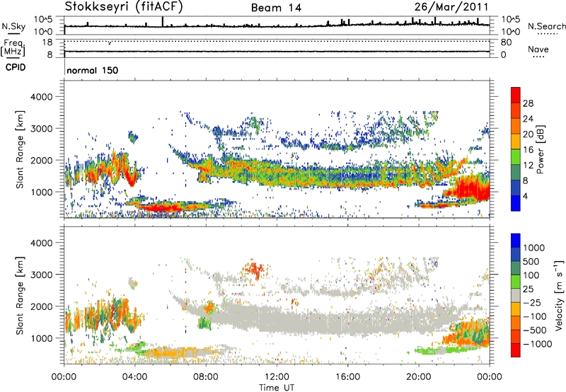Click the 'Beam 14' heading
The width and height of the screenshot is (566, 392).
click(x=276, y=8)
